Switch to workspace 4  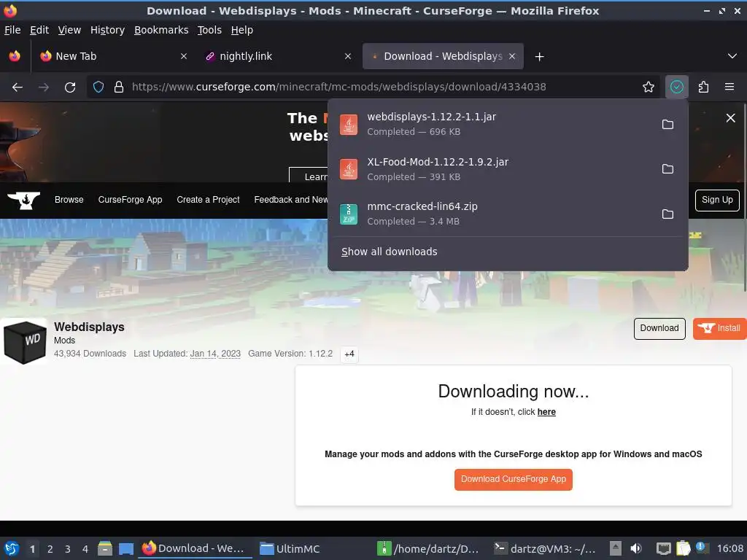[x=85, y=549]
